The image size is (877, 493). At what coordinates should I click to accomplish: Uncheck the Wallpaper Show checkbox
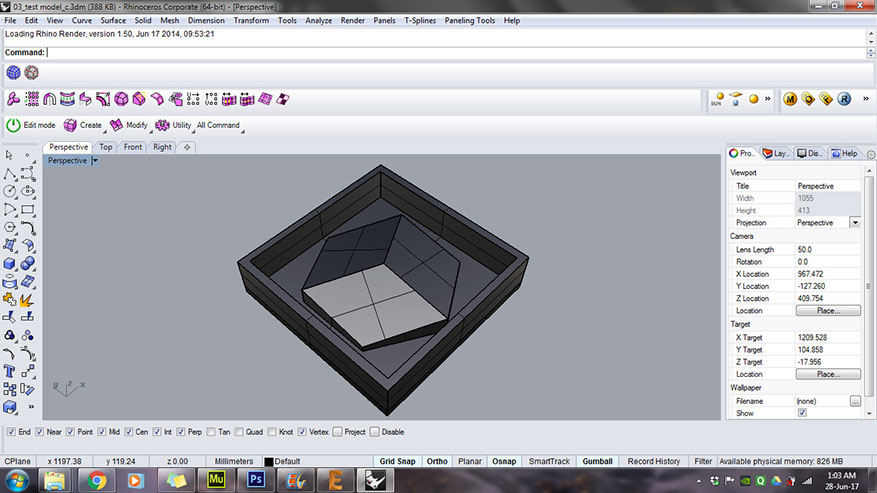tap(802, 413)
